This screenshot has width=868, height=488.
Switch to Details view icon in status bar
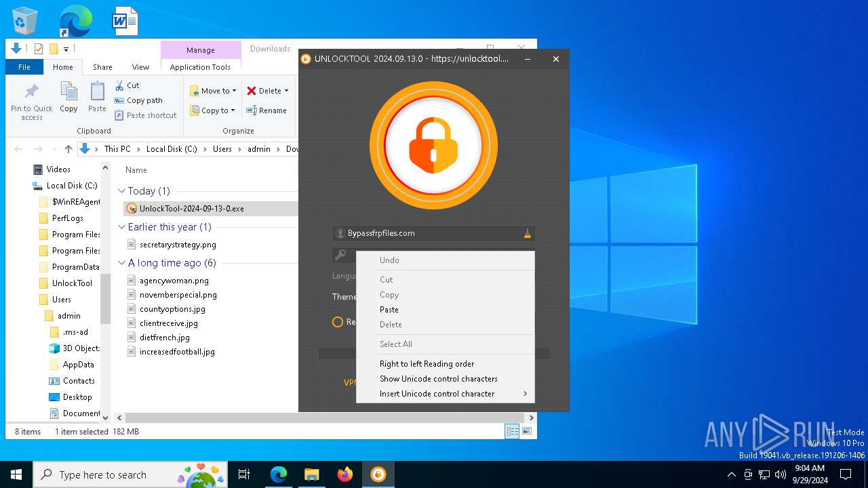click(512, 431)
